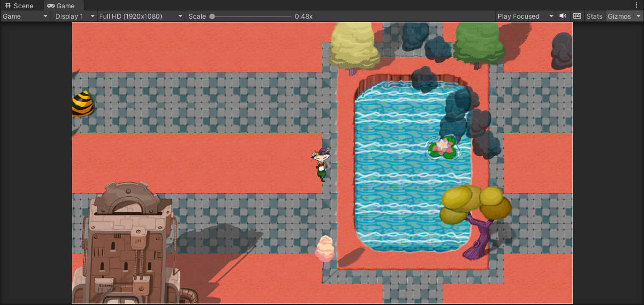The height and width of the screenshot is (305, 644).
Task: Click the pink cotton candy bush
Action: click(325, 248)
